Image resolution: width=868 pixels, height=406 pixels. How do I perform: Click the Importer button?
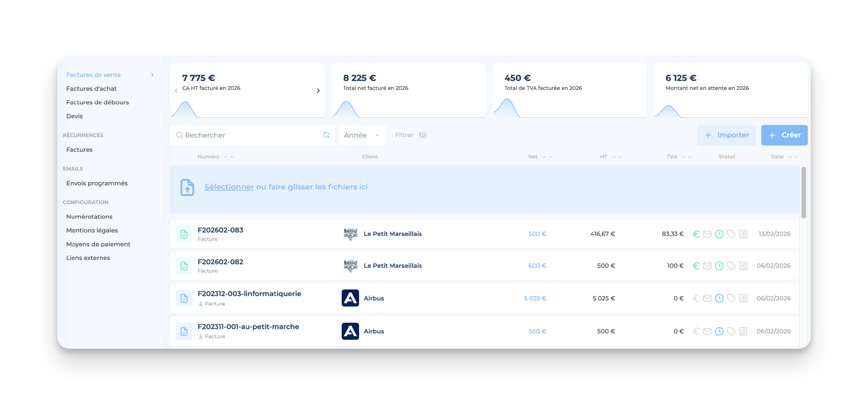(x=726, y=135)
